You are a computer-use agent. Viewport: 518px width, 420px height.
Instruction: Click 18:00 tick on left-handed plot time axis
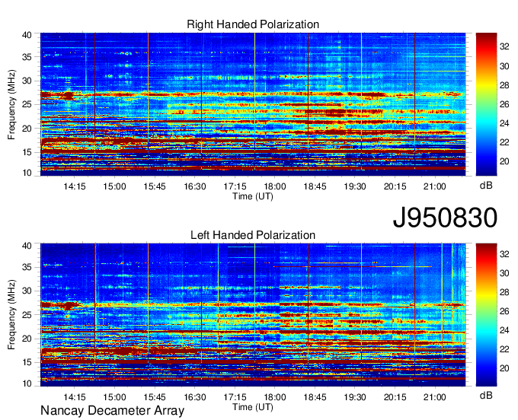274,397
